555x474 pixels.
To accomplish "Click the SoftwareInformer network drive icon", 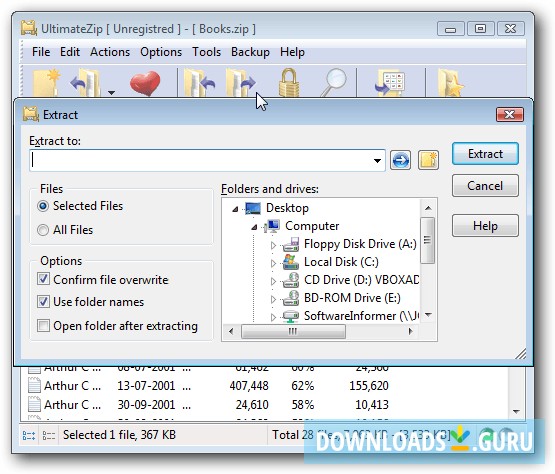I will (291, 316).
